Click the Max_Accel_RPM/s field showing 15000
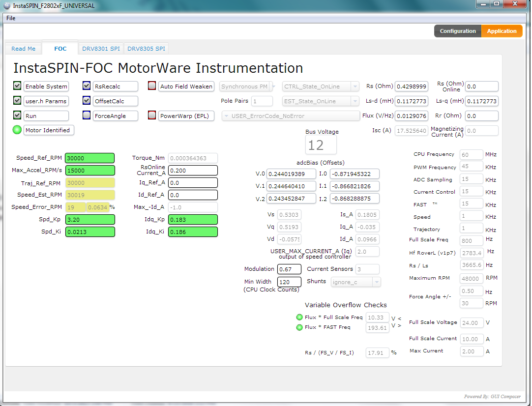This screenshot has height=406, width=532. [90, 170]
